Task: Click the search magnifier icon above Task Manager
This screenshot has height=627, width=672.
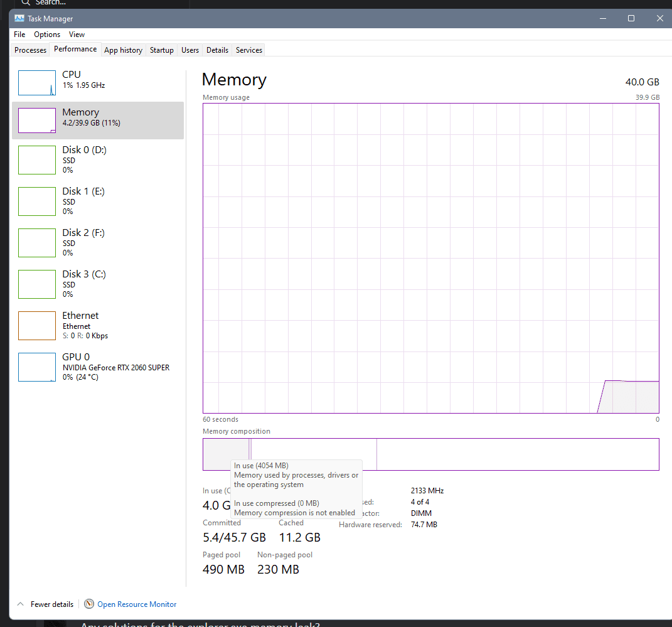Action: coord(26,3)
